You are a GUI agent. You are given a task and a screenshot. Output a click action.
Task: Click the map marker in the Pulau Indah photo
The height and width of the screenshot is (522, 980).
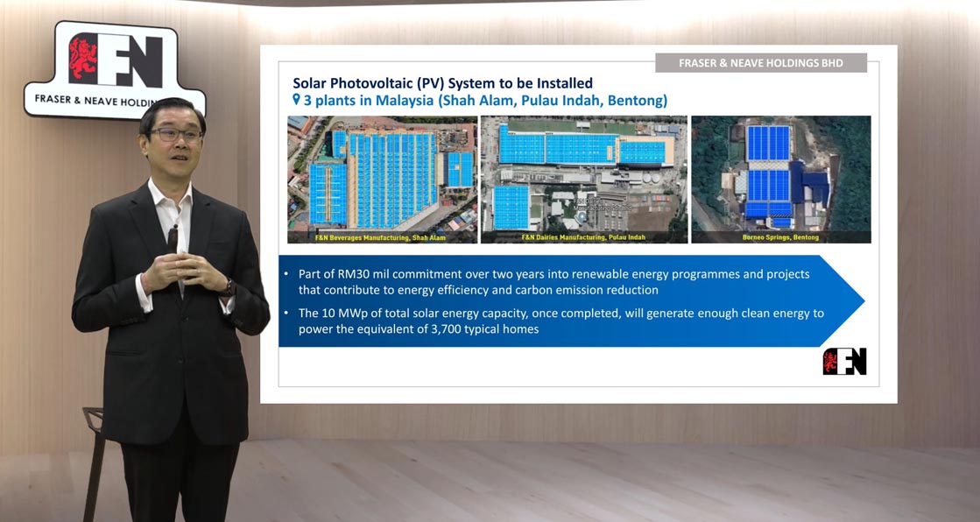[x=582, y=214]
